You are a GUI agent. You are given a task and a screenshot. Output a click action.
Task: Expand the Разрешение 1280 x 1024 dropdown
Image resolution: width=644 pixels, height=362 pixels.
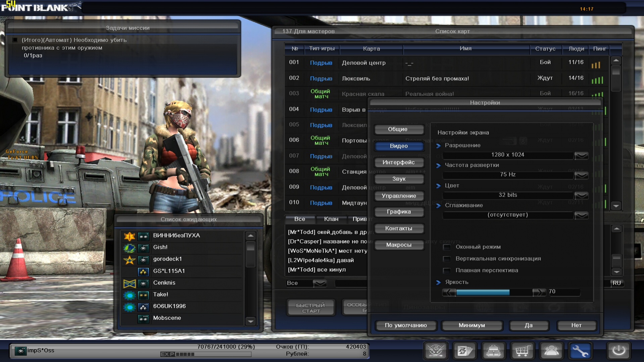coord(581,155)
